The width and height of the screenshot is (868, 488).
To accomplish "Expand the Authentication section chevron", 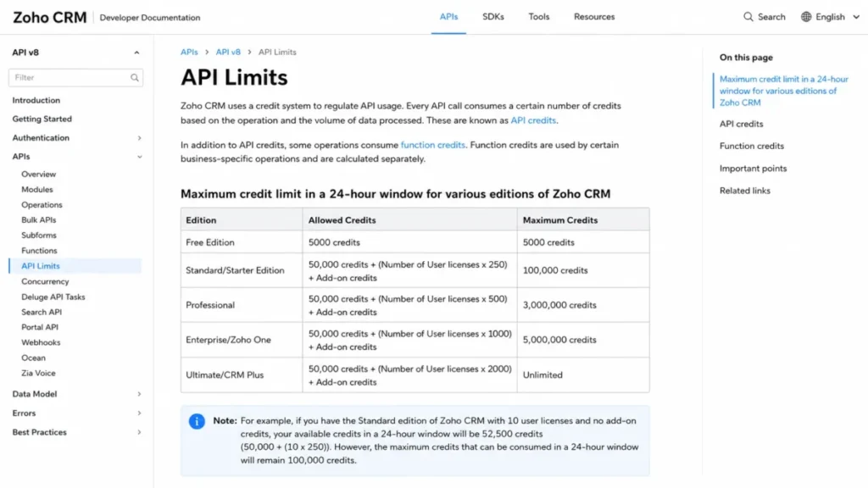I will (140, 138).
